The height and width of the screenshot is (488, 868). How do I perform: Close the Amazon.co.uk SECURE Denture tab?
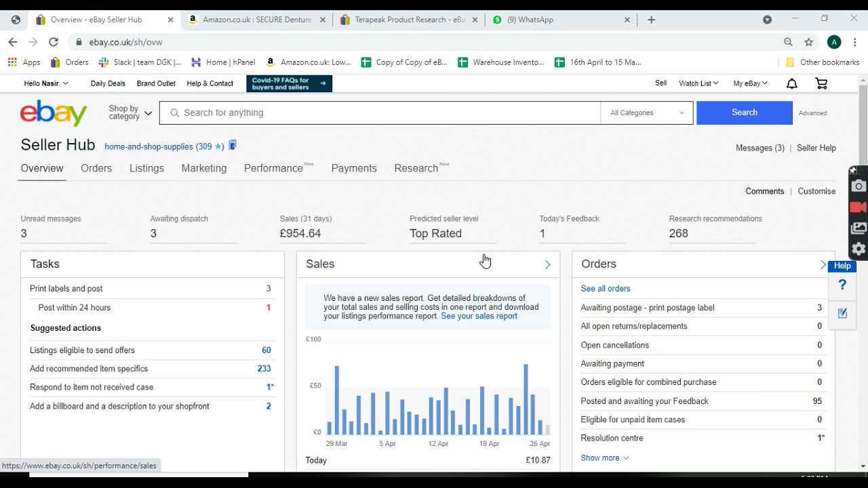[323, 20]
